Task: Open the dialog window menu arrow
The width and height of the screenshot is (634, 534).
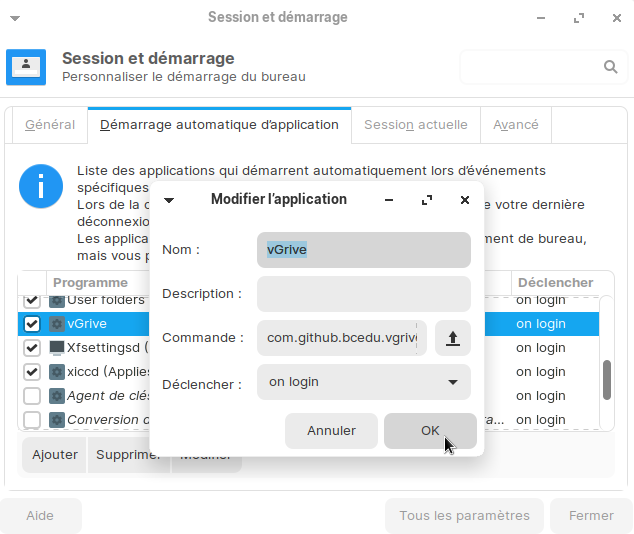Action: 169,200
